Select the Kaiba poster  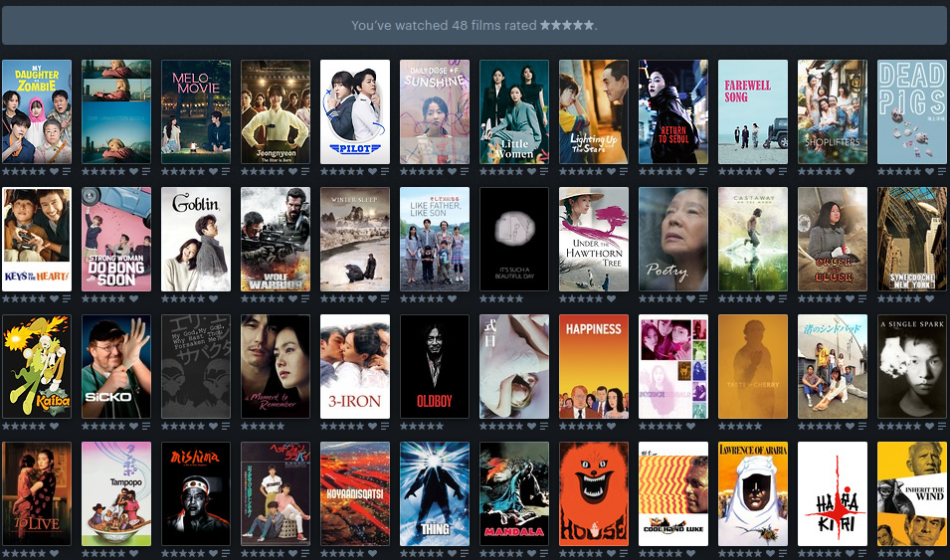point(37,366)
